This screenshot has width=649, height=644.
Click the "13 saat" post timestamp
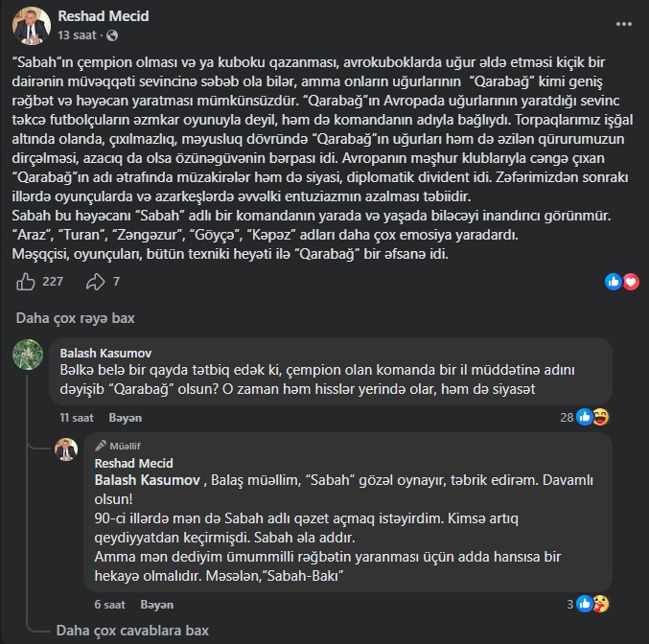point(75,35)
